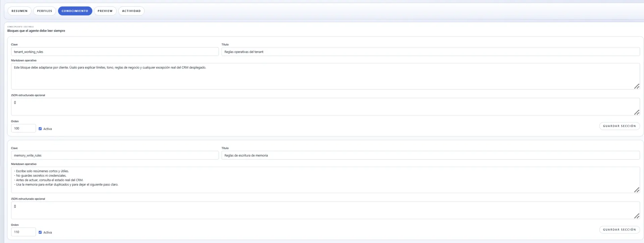The width and height of the screenshot is (644, 243).
Task: Open the Actividad tab
Action: pyautogui.click(x=131, y=11)
